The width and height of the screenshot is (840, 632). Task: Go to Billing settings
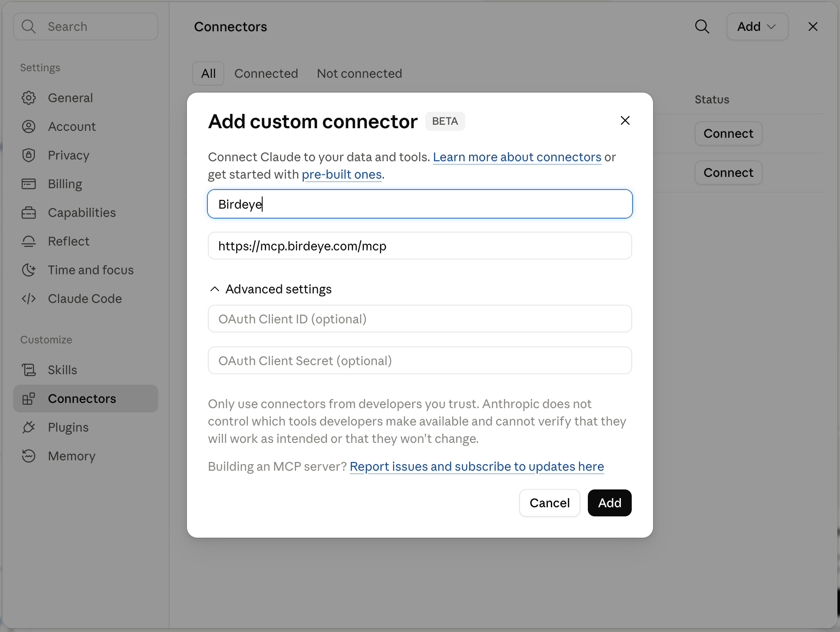coord(86,184)
